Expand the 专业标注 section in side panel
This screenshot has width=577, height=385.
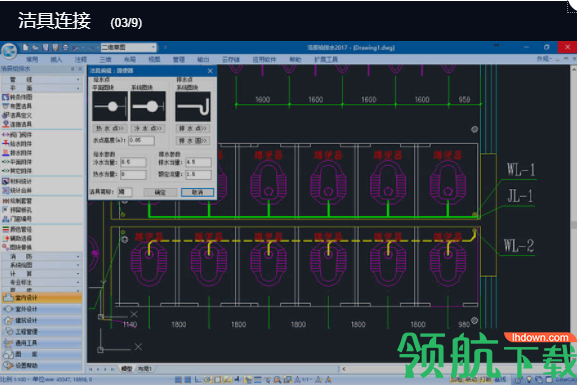(x=42, y=282)
